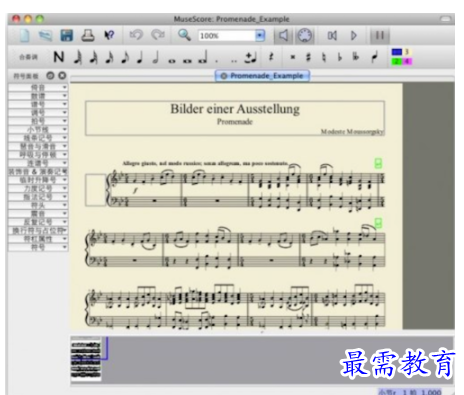
Task: Toggle the N note input mode
Action: click(x=59, y=57)
